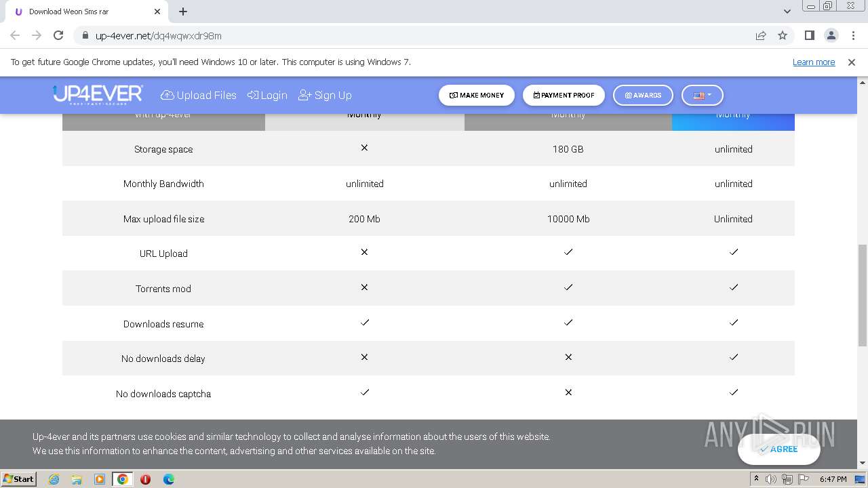Screen dimensions: 868x488
Task: Click the 180 GB storage value
Action: click(x=568, y=149)
